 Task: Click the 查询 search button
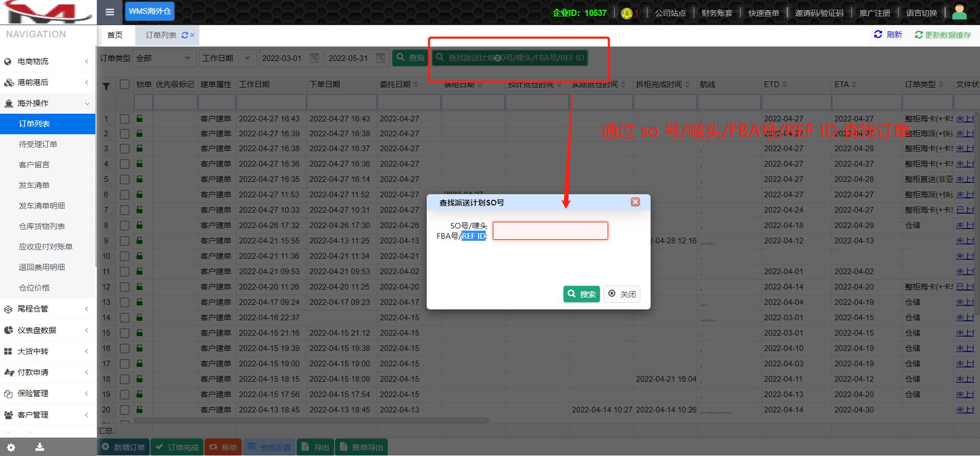[411, 58]
